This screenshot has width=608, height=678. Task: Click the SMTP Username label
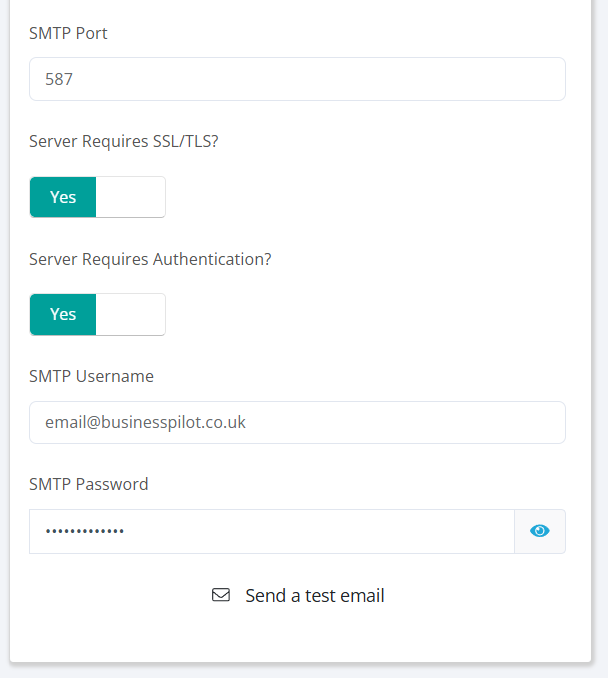click(x=91, y=376)
